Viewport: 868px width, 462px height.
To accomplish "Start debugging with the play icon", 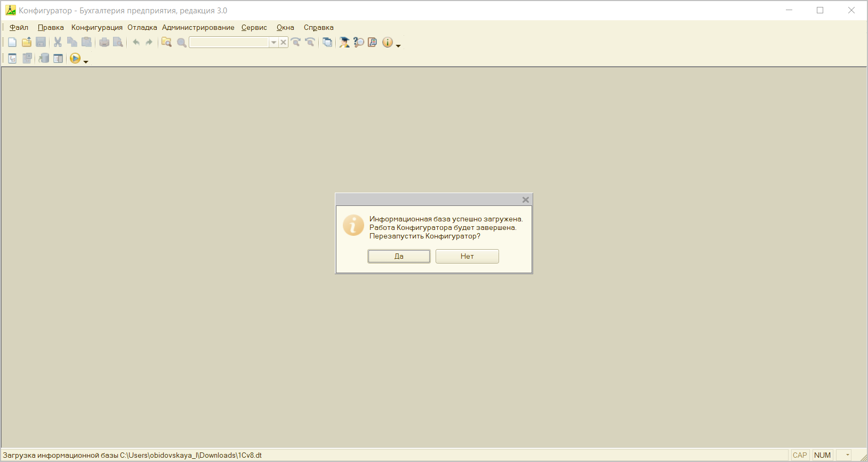I will pyautogui.click(x=75, y=58).
